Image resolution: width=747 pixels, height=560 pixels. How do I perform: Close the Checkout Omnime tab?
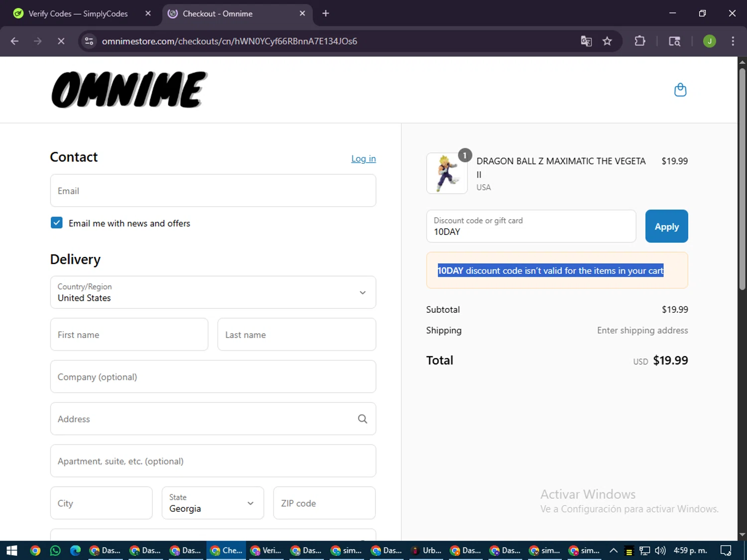click(x=302, y=13)
